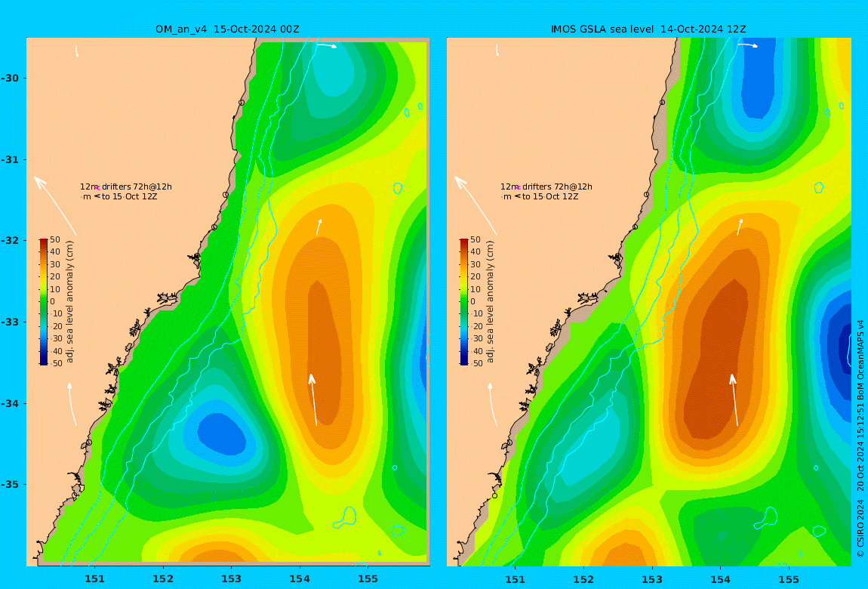
Task: Select the -31 latitude axis label
Action: point(10,159)
